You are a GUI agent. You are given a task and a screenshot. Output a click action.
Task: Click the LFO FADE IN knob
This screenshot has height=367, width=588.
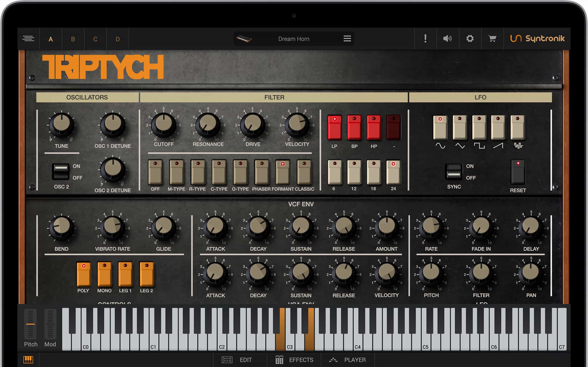point(481,228)
